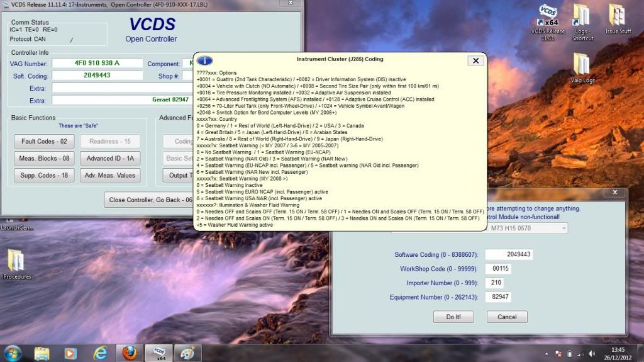The width and height of the screenshot is (644, 362).
Task: Click the Instrument Cluster (J285) Coding title
Action: coord(340,59)
